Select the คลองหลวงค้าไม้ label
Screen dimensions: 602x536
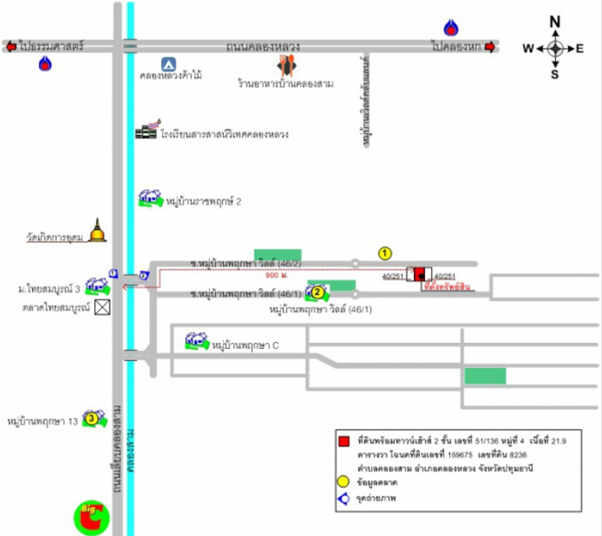click(171, 75)
